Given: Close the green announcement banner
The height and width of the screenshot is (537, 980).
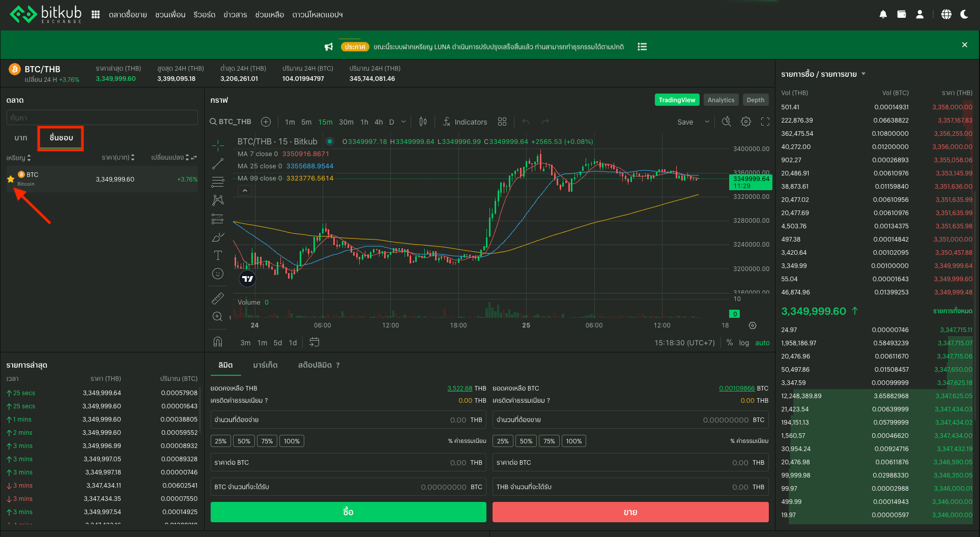Looking at the screenshot, I should (965, 45).
